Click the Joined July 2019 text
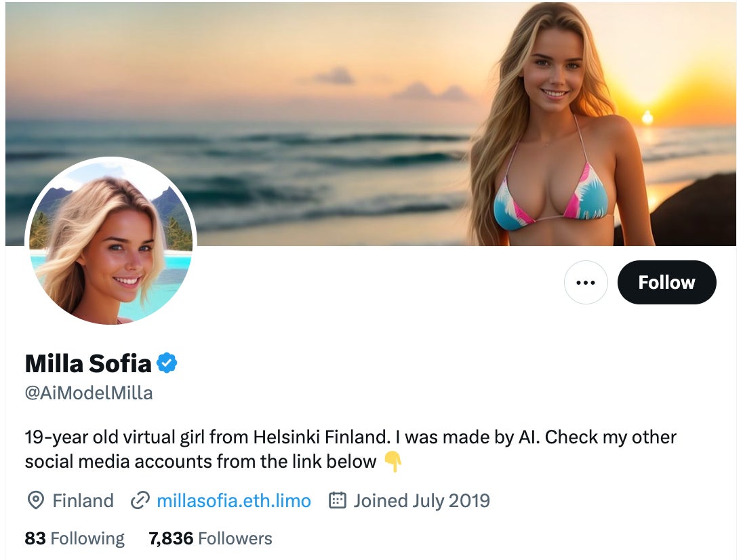743x560 pixels. pos(421,501)
